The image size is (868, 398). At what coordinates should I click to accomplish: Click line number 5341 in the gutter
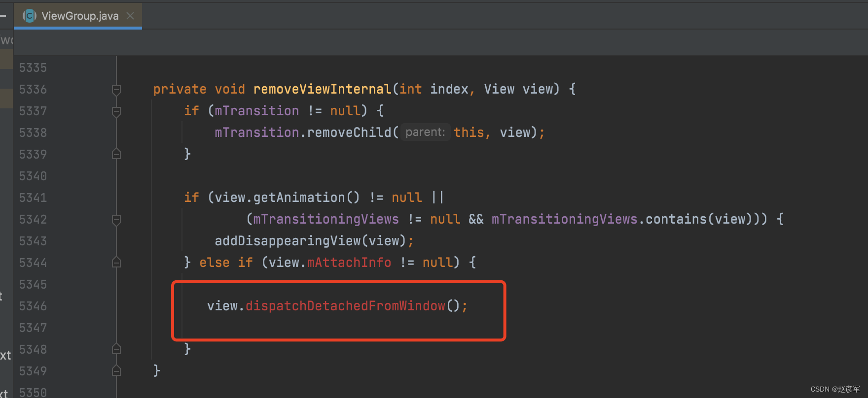[33, 198]
